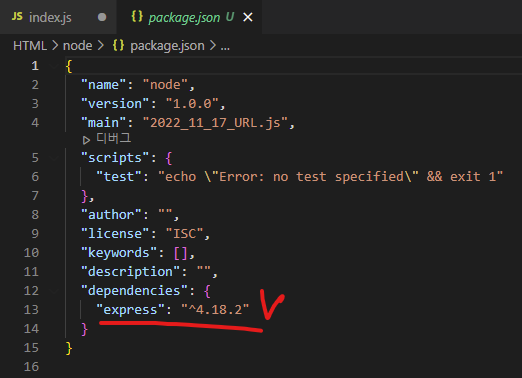Click the "express" dependency key
The width and height of the screenshot is (522, 378).
coord(130,309)
